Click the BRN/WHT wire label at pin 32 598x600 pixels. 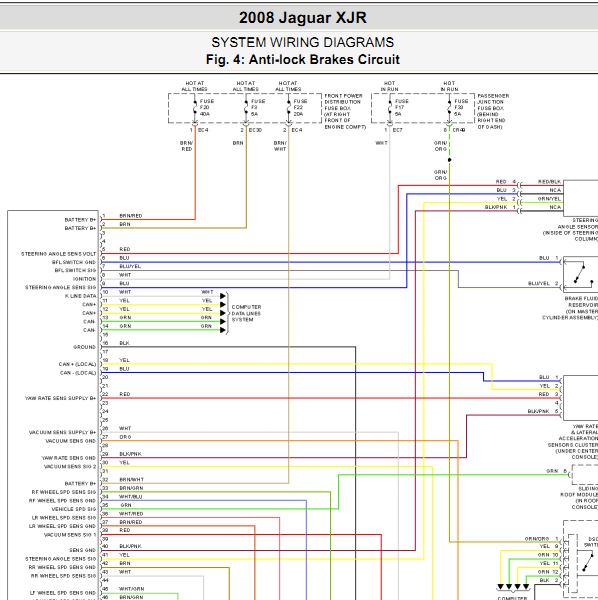(x=131, y=479)
